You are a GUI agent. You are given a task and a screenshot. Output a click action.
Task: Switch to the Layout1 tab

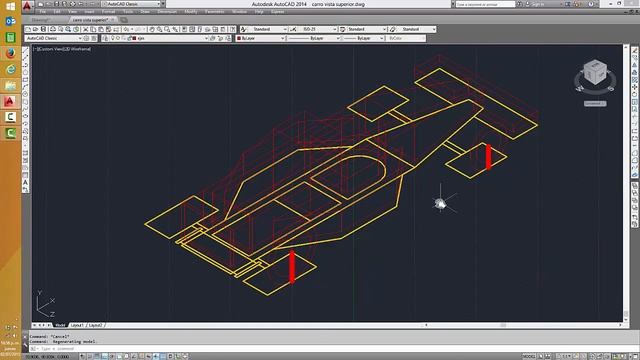(x=77, y=325)
